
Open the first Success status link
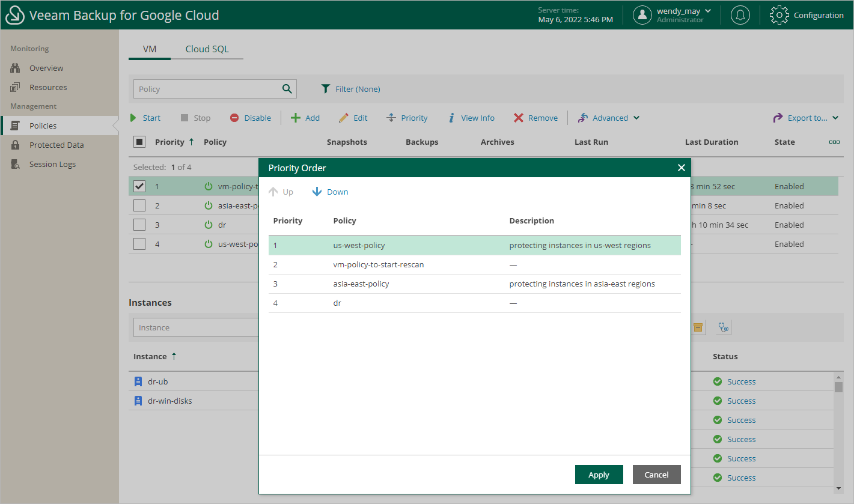[741, 381]
